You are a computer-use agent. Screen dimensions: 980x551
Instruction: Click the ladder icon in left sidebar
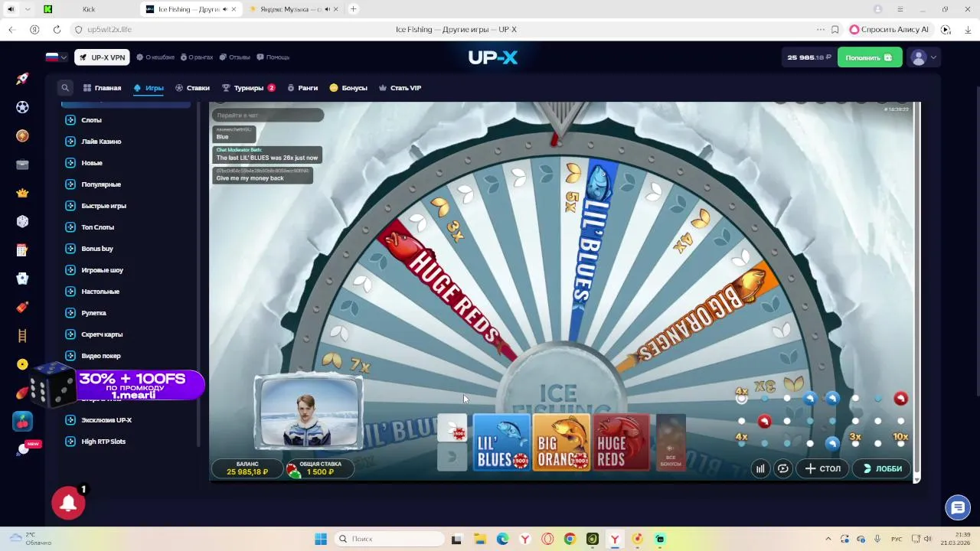click(x=22, y=336)
